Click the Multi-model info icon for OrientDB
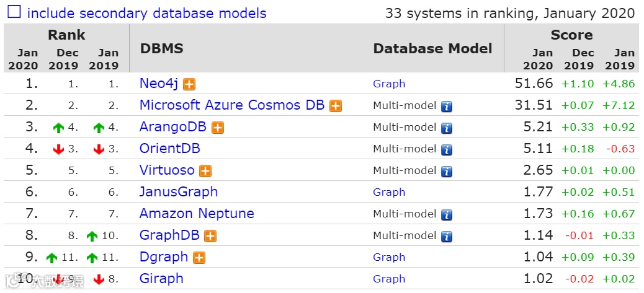644x293 pixels. point(447,150)
